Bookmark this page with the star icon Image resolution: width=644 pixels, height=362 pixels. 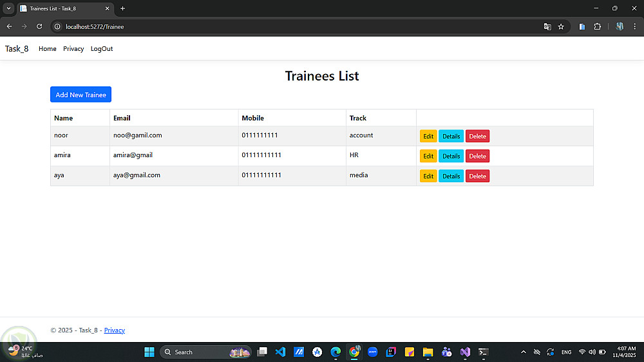(x=561, y=26)
